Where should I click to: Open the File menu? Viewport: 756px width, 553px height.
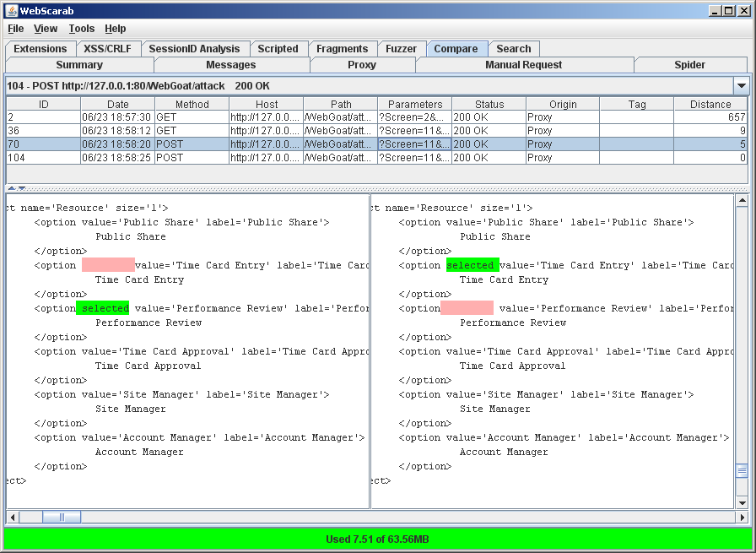coord(16,29)
